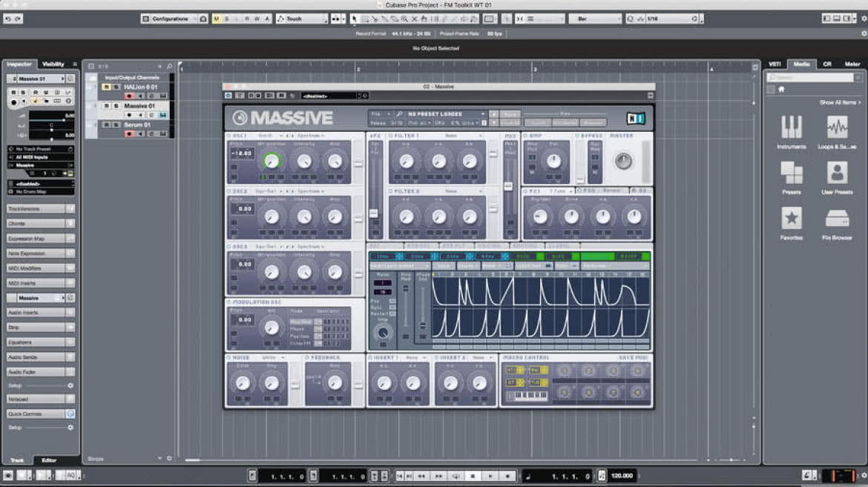Open the Insert 1 effect dropdown
The height and width of the screenshot is (487, 868).
click(x=416, y=358)
